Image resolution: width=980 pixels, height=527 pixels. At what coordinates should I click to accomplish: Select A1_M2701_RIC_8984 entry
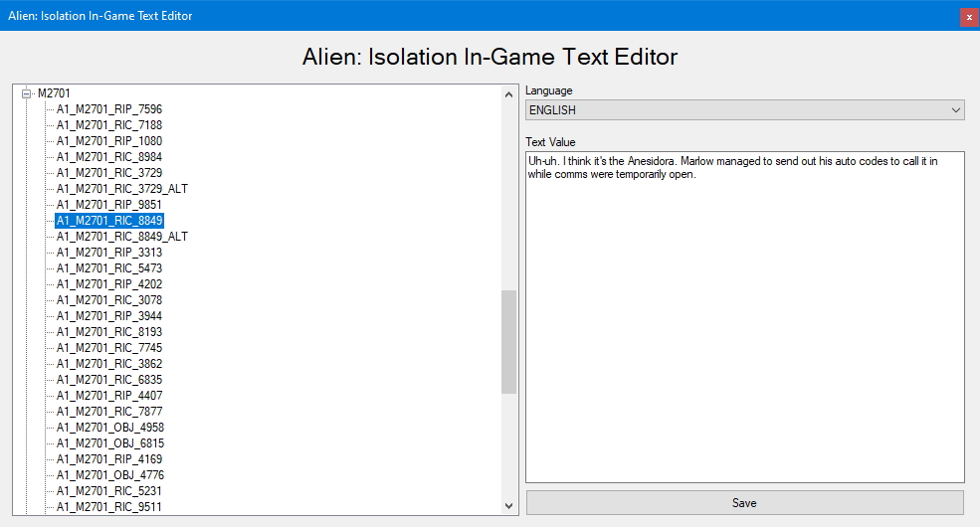[x=109, y=157]
